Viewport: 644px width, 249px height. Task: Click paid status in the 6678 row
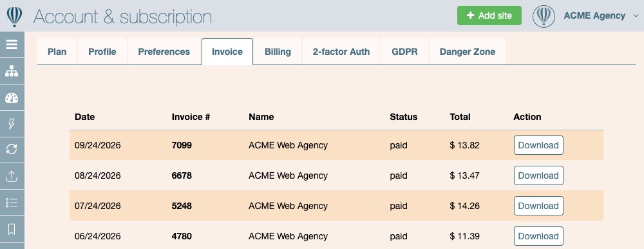pos(399,175)
